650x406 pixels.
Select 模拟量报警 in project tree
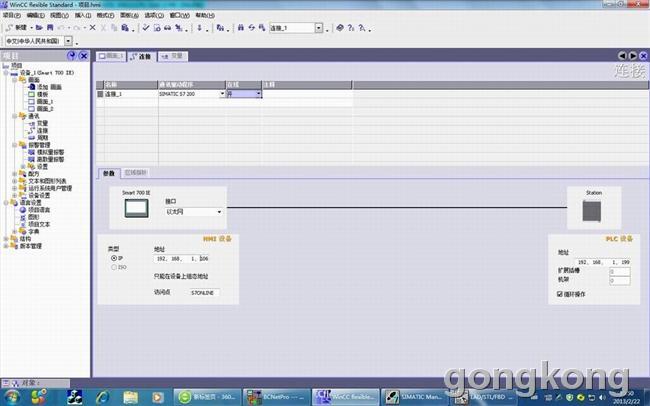[50, 152]
